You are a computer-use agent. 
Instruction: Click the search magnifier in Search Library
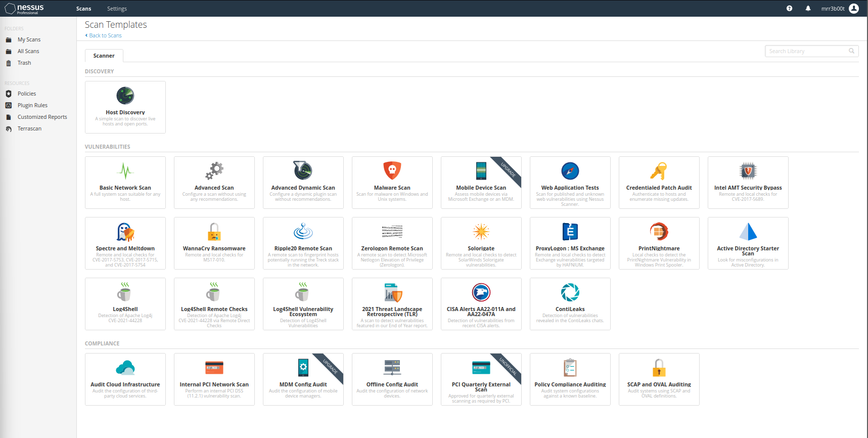[851, 51]
